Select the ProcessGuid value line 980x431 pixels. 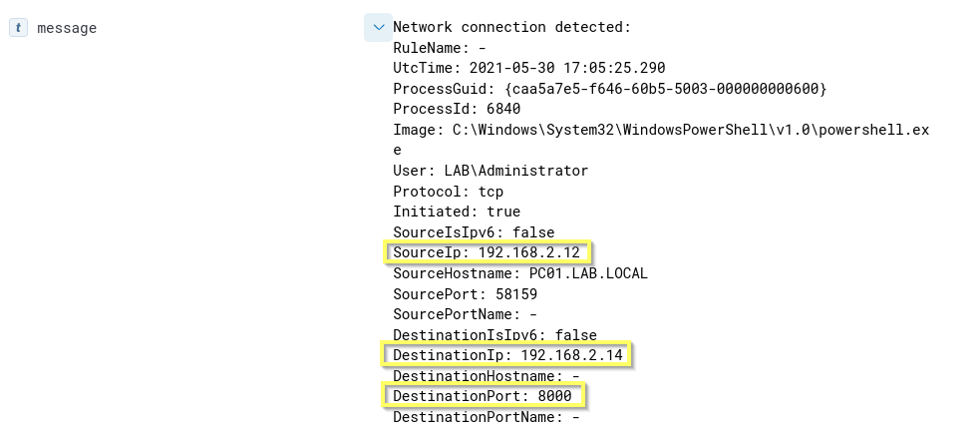click(609, 89)
